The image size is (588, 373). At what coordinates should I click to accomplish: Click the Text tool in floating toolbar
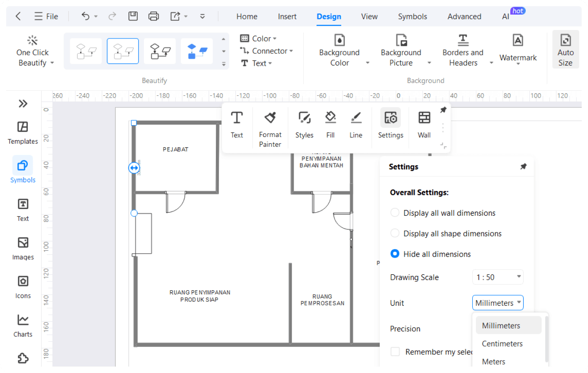[237, 125]
